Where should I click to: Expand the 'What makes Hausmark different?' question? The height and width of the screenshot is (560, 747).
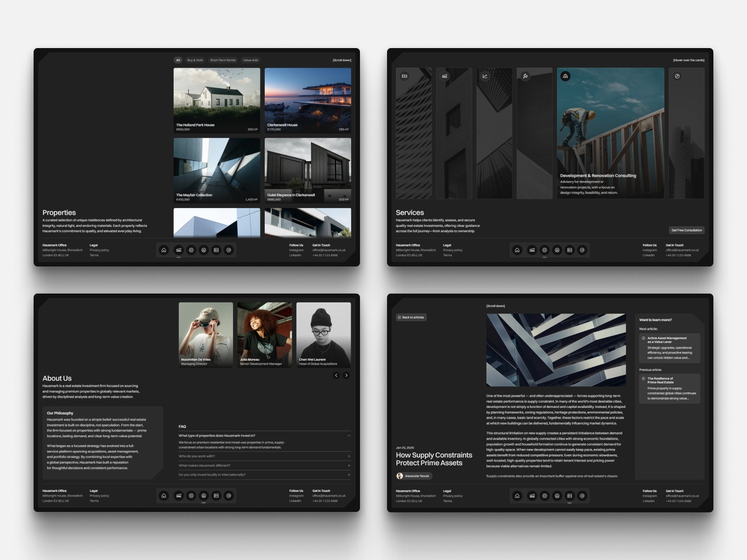[349, 465]
